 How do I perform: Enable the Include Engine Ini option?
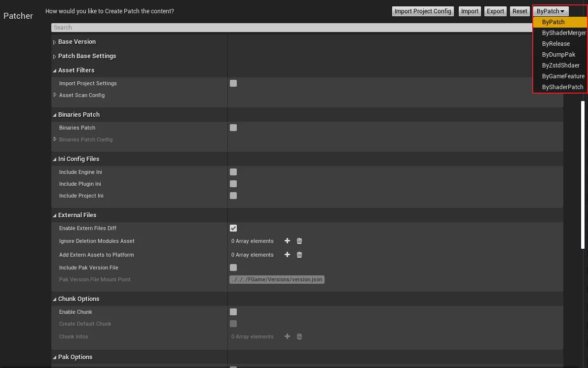[x=233, y=172]
